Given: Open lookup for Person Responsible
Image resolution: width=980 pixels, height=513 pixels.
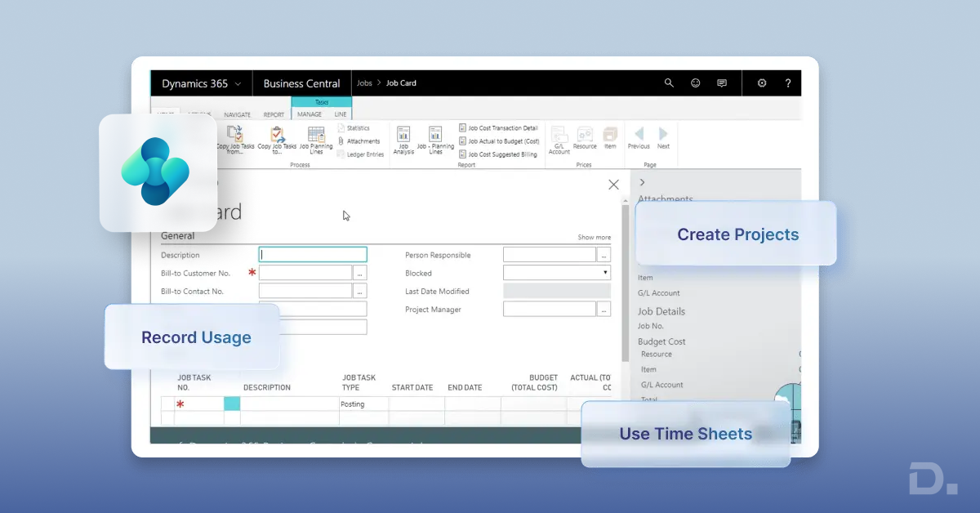Looking at the screenshot, I should (x=604, y=255).
